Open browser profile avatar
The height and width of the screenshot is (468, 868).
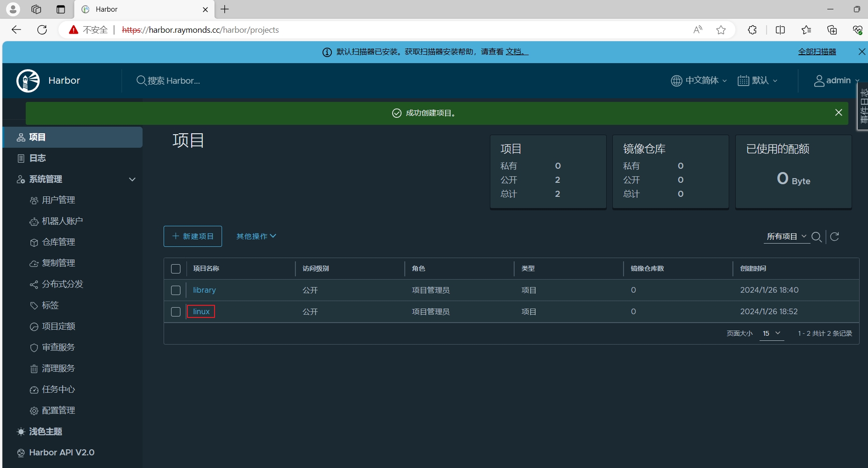pos(13,9)
